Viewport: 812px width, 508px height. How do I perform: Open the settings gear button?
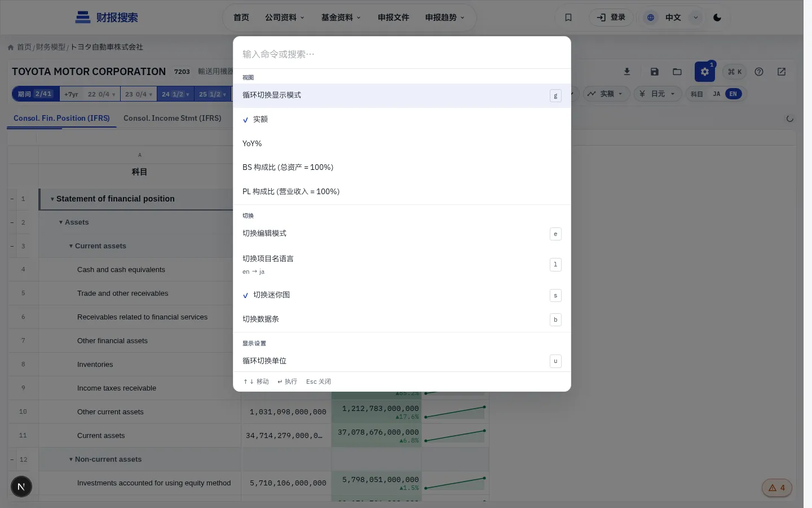point(705,72)
